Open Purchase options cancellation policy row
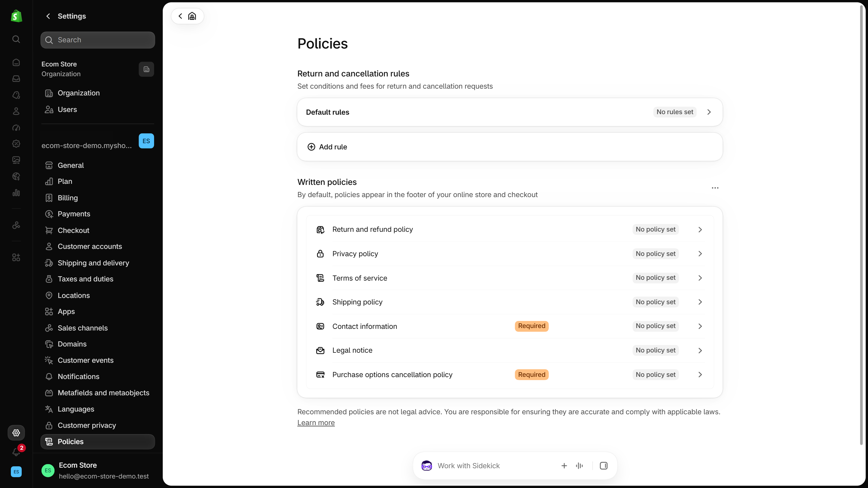 click(510, 375)
